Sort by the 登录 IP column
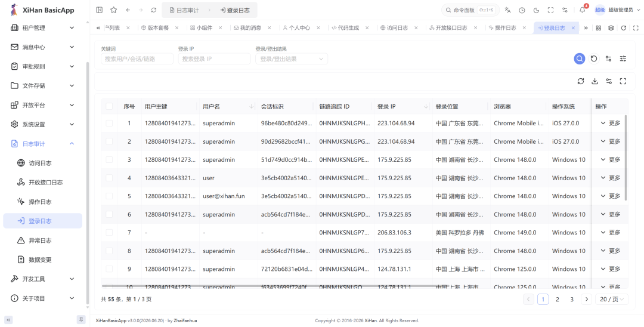The height and width of the screenshot is (327, 644). click(x=426, y=106)
